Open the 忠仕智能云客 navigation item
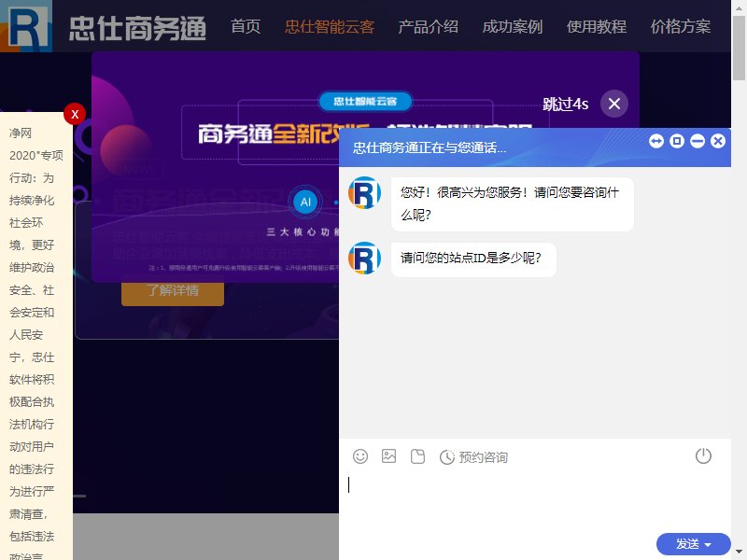747x560 pixels. (330, 26)
